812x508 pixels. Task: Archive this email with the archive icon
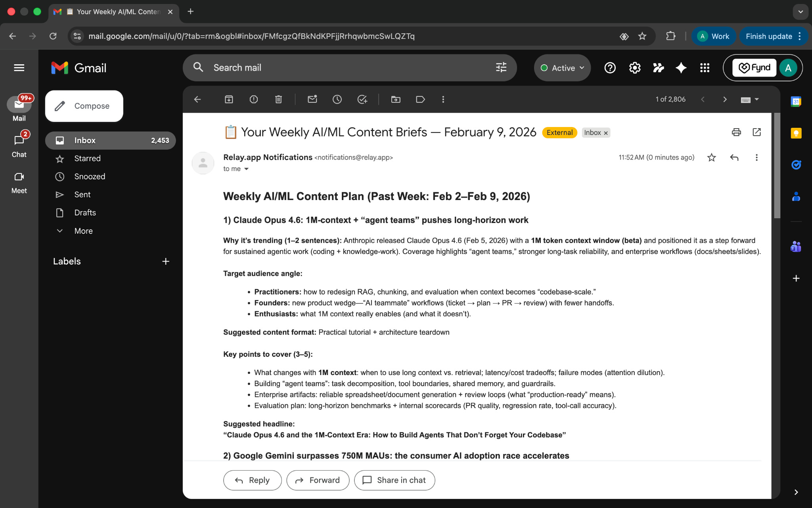point(229,99)
